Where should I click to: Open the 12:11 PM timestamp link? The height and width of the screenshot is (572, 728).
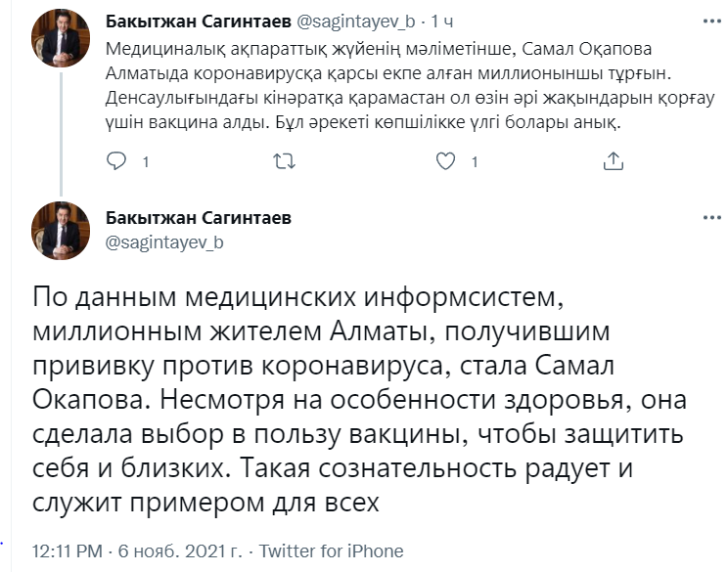click(68, 551)
